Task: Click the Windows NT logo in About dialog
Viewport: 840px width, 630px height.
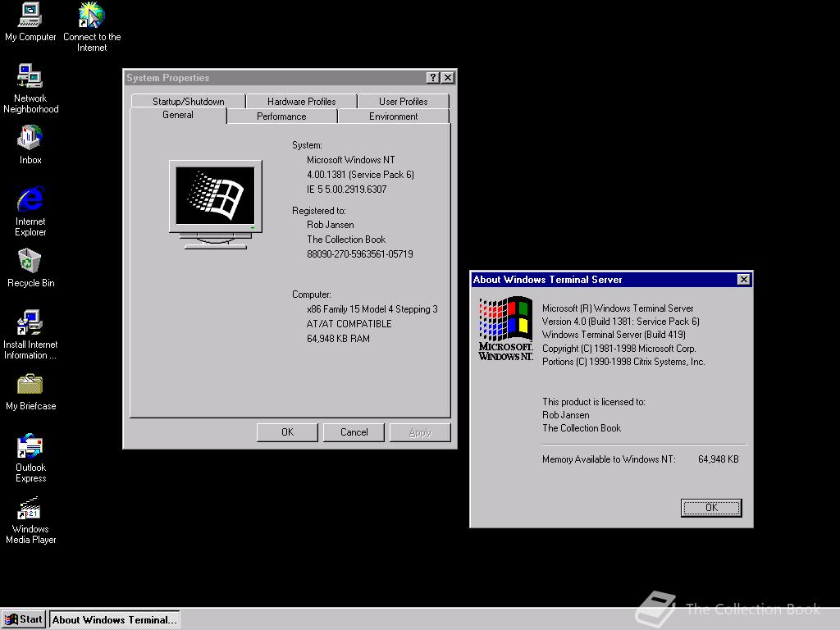Action: pyautogui.click(x=505, y=328)
